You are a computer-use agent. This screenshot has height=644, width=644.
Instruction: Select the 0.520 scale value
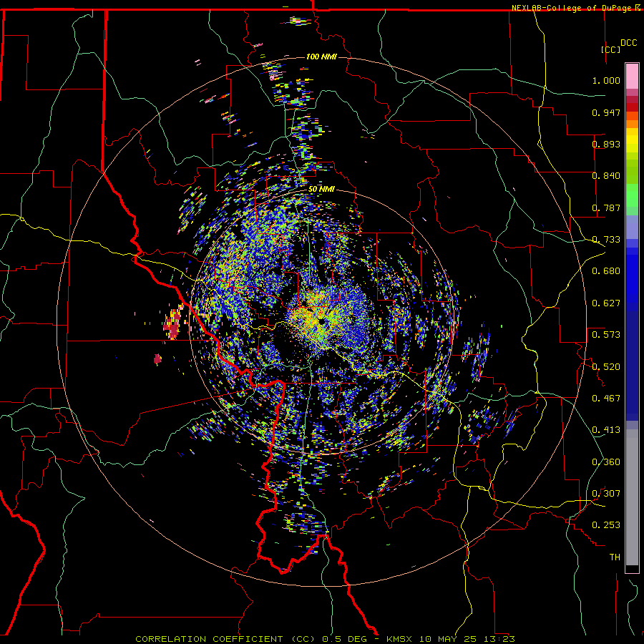tap(606, 367)
